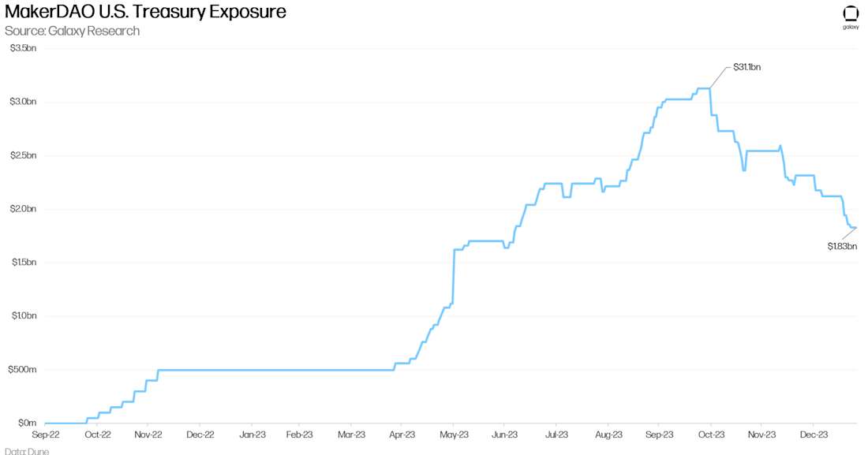Click the '$1.83bn' ending value label
Viewport: 868px width, 455px height.
click(842, 246)
